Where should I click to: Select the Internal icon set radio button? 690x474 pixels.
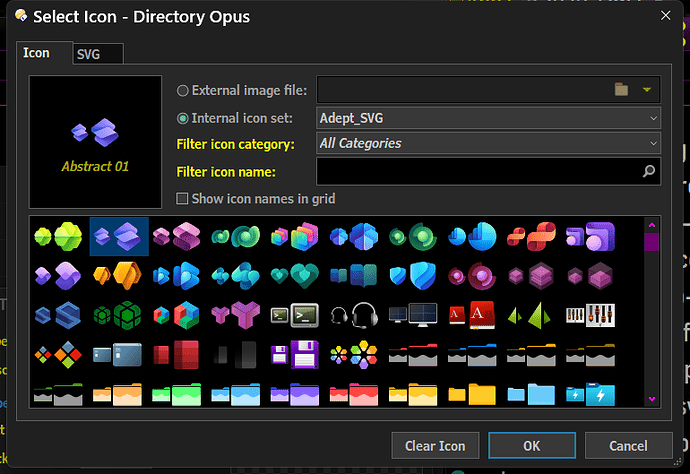pyautogui.click(x=182, y=118)
